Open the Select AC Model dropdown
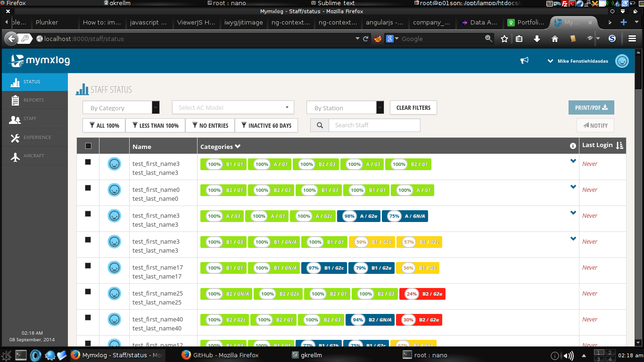 pyautogui.click(x=233, y=107)
